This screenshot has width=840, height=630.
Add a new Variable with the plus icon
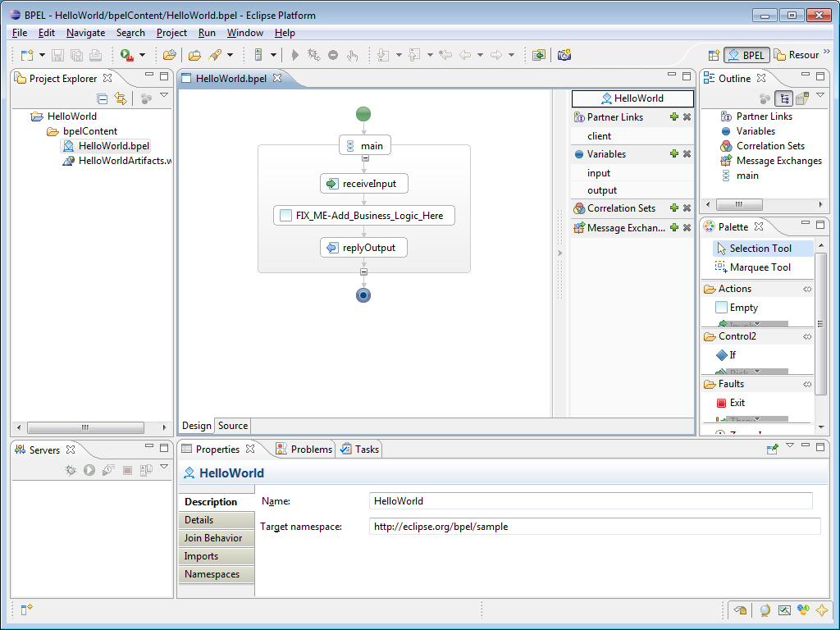674,154
